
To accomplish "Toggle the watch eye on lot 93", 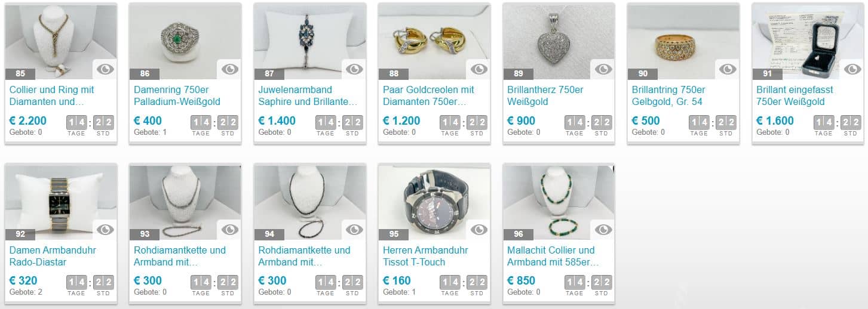I will [x=230, y=230].
